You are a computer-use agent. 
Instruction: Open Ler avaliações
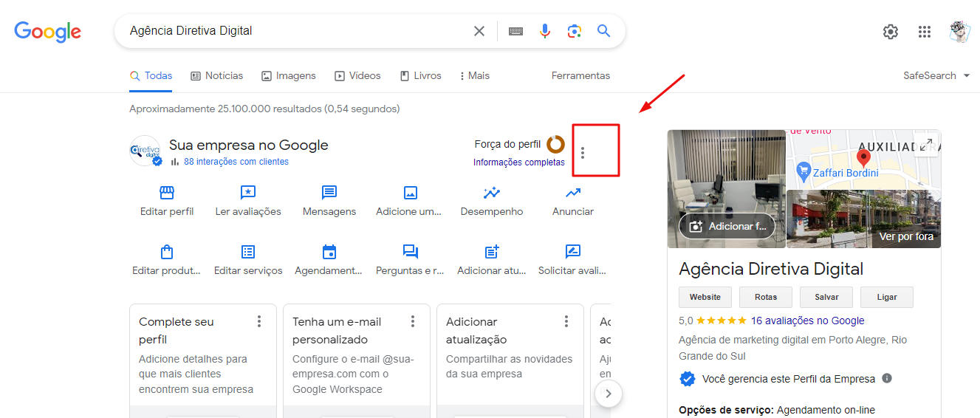point(248,201)
